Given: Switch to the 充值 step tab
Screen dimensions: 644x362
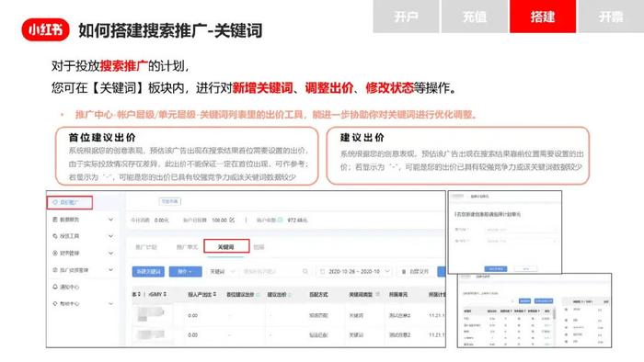Looking at the screenshot, I should point(474,17).
